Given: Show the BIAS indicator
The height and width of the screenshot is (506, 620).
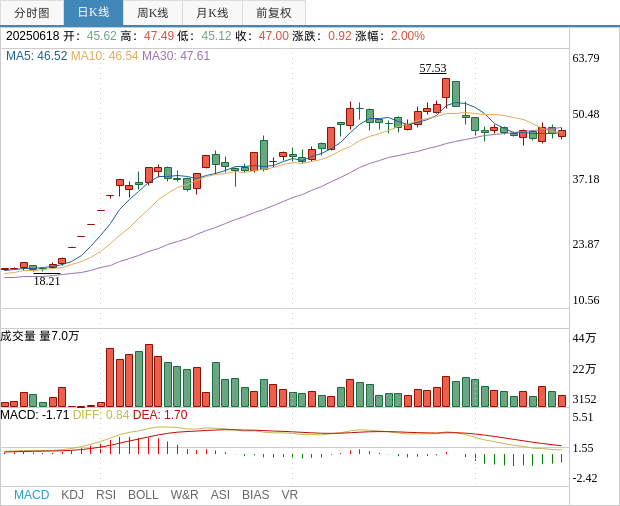Looking at the screenshot, I should (x=255, y=495).
